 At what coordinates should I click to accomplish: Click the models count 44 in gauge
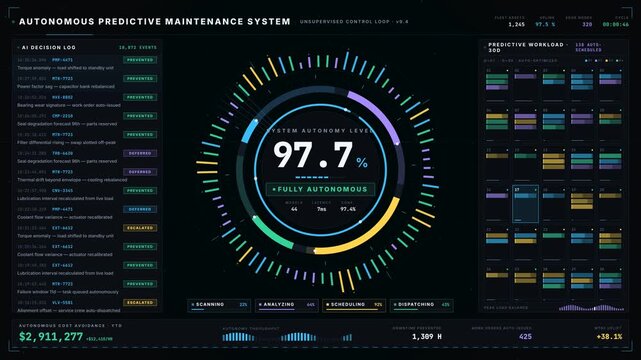[x=294, y=209]
